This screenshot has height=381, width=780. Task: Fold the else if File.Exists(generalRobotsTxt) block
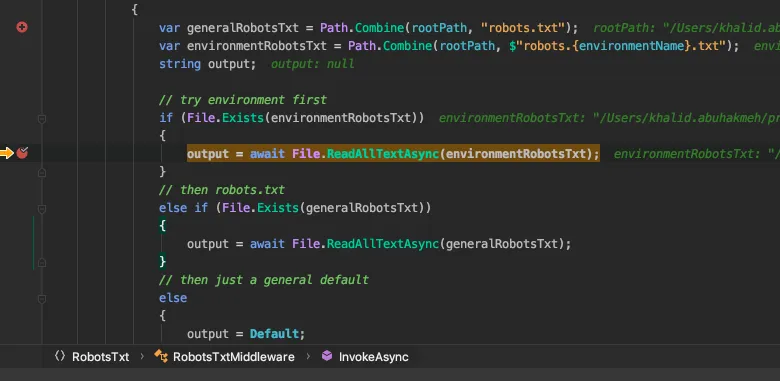pyautogui.click(x=42, y=208)
